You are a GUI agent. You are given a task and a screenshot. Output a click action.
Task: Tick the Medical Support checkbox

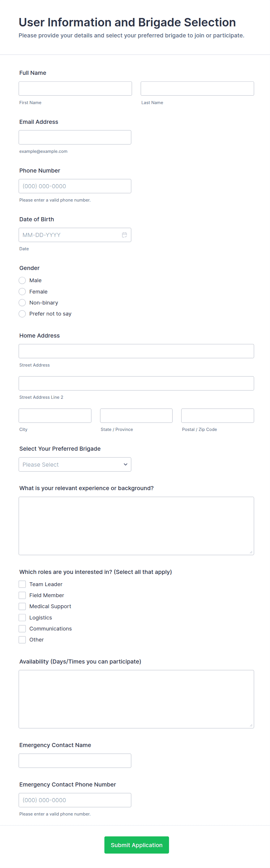click(22, 606)
